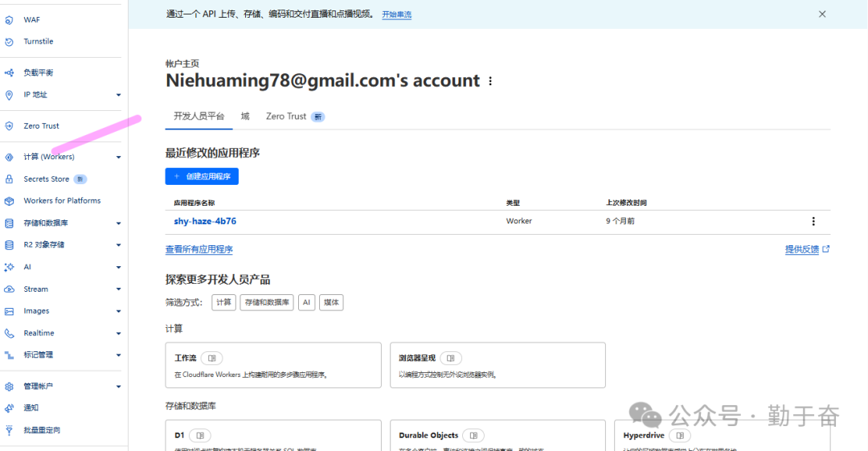Viewport: 868px width, 451px height.
Task: Click the 创建应用程序 button
Action: [202, 176]
